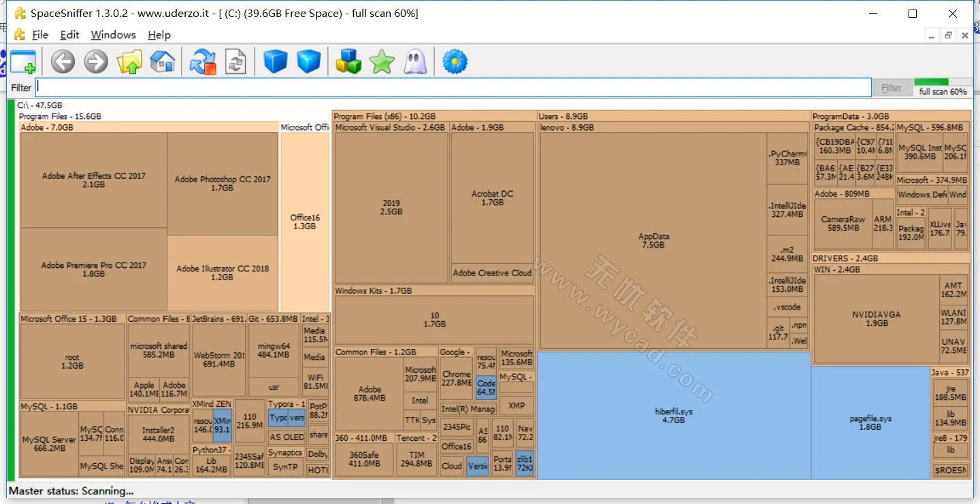Increase detail with the smaller cube icon
The width and height of the screenshot is (980, 504).
pos(308,61)
